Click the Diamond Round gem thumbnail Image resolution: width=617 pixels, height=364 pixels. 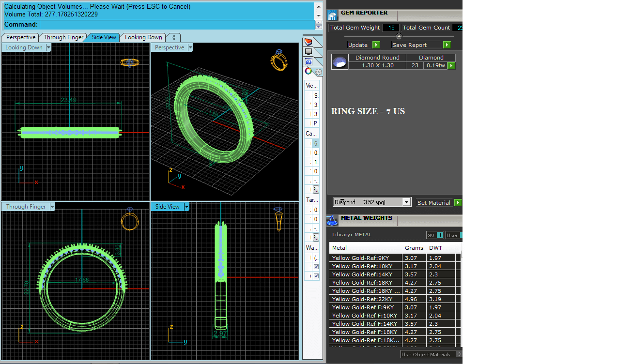[x=340, y=62]
